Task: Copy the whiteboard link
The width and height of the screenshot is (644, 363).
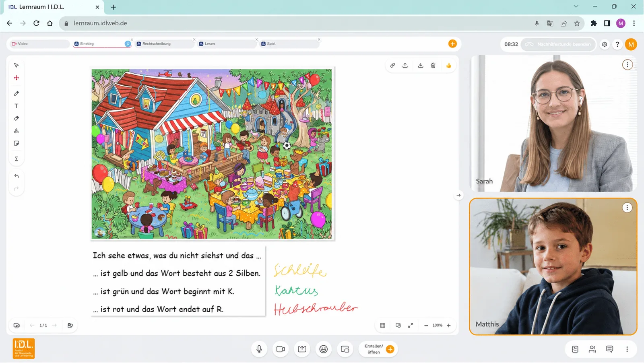Action: [x=392, y=65]
